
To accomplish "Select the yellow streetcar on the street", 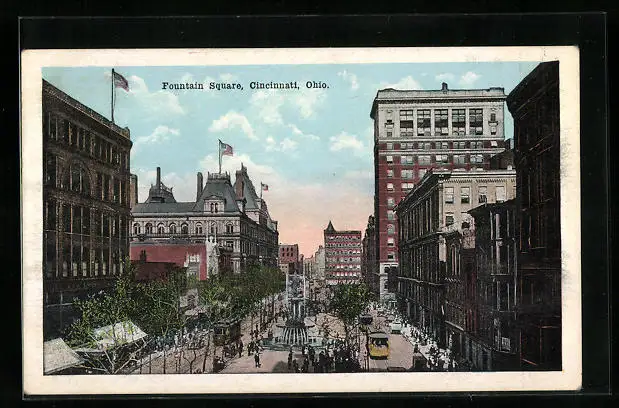I will (378, 345).
